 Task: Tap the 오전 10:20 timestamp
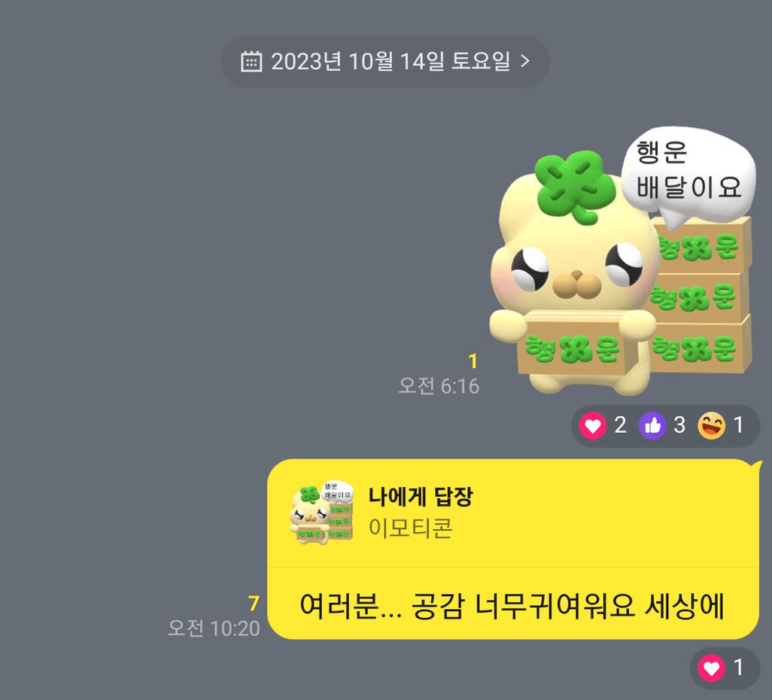pos(214,628)
